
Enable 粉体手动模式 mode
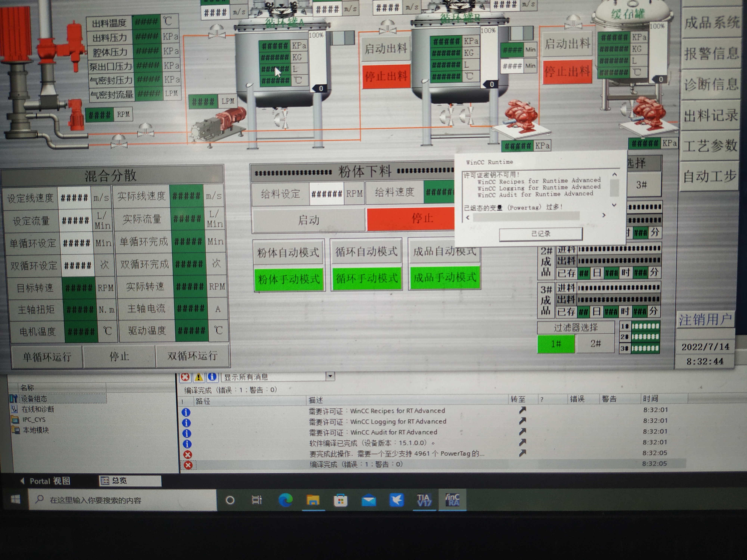(x=289, y=279)
